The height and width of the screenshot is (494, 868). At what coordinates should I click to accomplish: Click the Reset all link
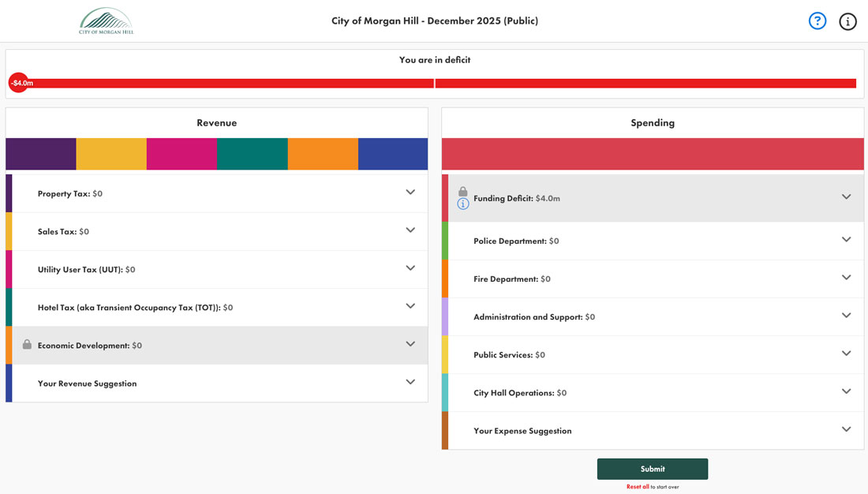click(x=638, y=487)
